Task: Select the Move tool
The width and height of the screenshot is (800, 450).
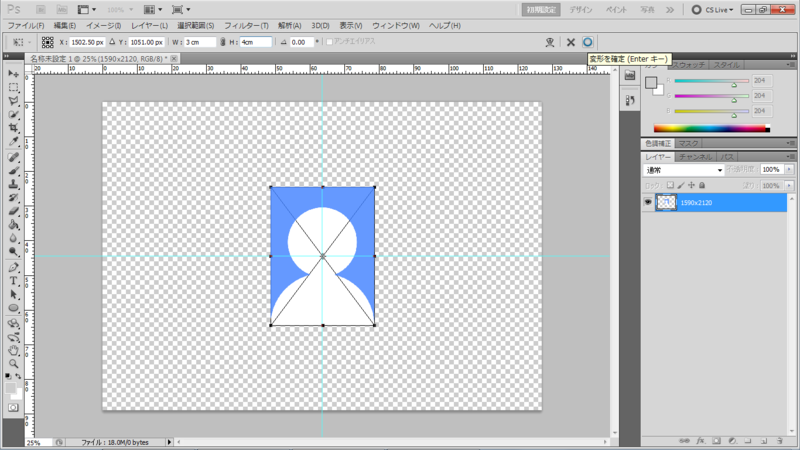Action: click(x=13, y=74)
